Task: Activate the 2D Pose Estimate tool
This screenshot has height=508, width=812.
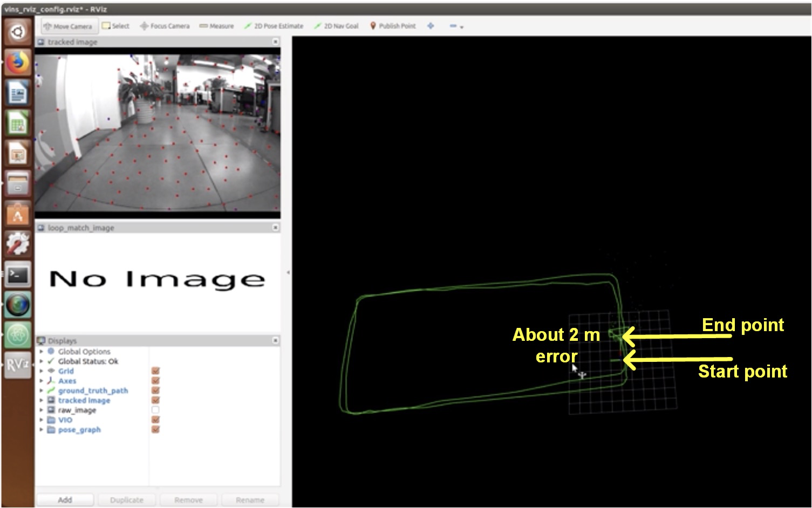Action: click(x=274, y=26)
